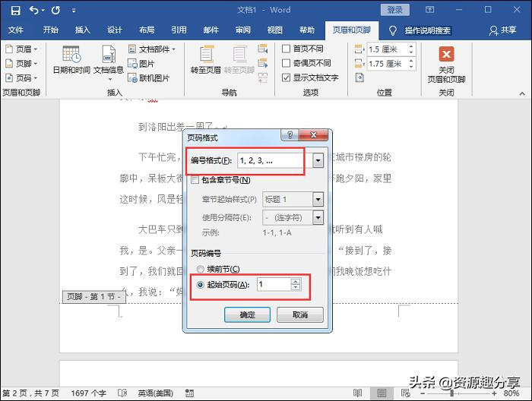The image size is (532, 401).
Task: Switch to the 布局 ribbon tab
Action: [147, 30]
